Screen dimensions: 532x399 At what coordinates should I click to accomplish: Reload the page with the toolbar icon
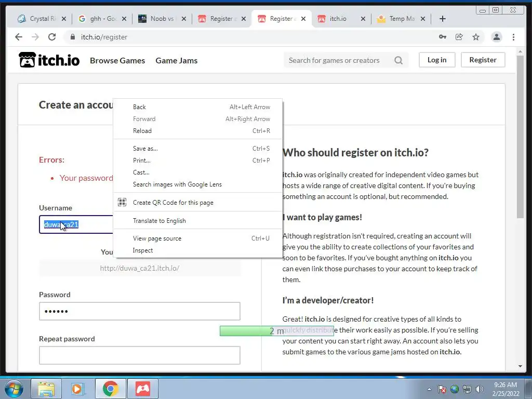coord(52,37)
